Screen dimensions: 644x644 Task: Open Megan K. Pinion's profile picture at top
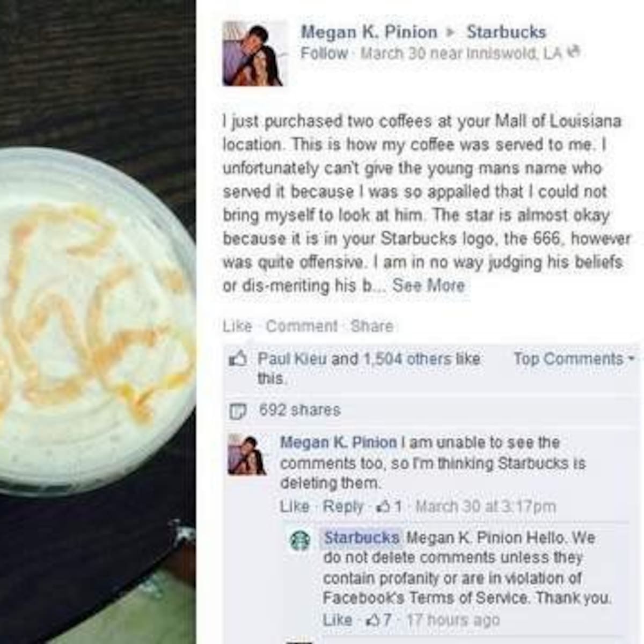point(255,54)
